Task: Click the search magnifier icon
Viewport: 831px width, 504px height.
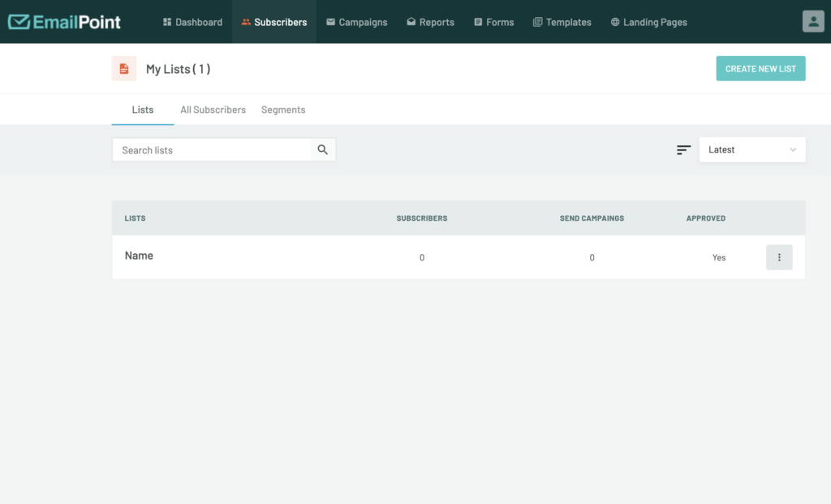Action: point(323,150)
